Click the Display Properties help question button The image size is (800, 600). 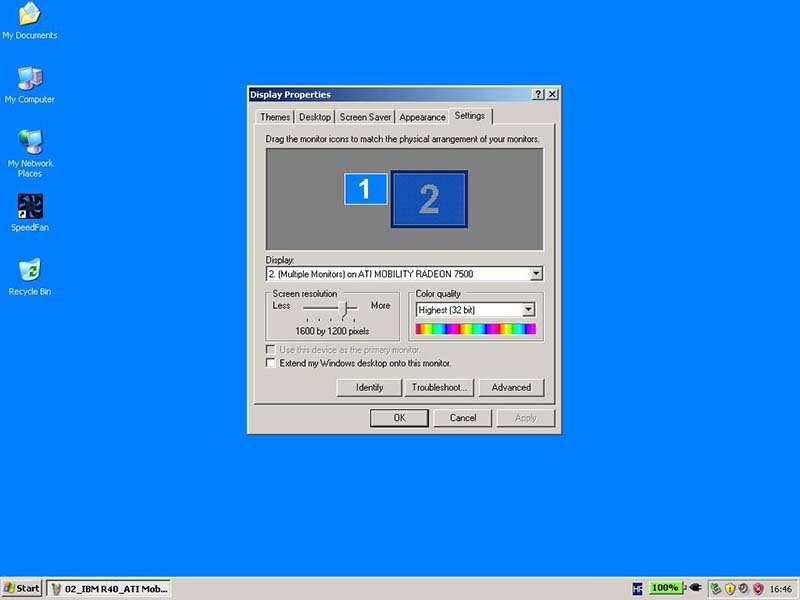point(539,94)
